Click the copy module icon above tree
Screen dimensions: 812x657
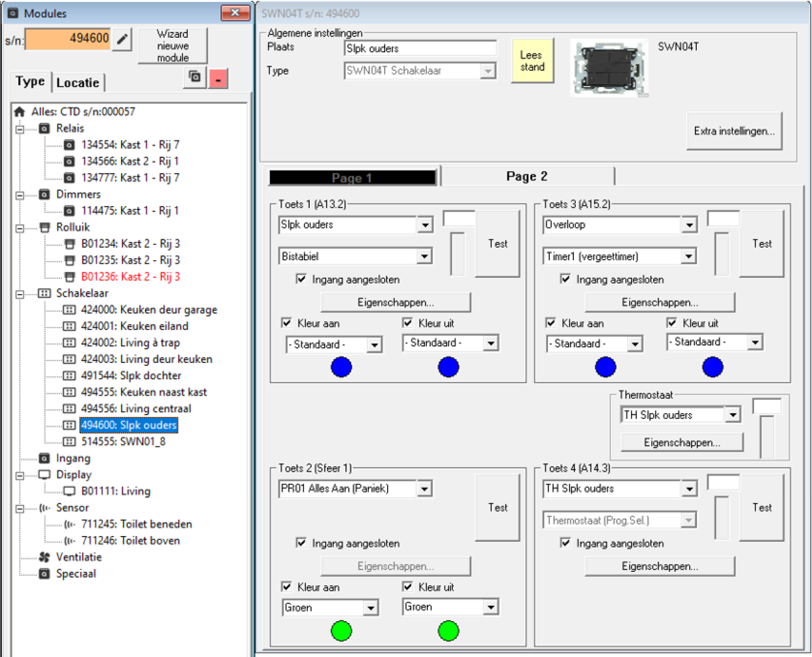point(195,77)
